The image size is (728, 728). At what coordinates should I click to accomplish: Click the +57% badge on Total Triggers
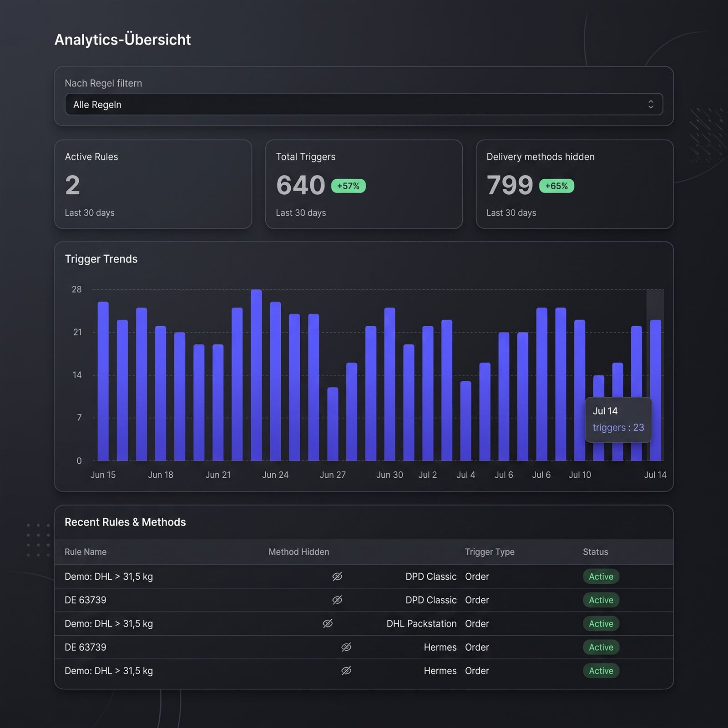tap(349, 186)
